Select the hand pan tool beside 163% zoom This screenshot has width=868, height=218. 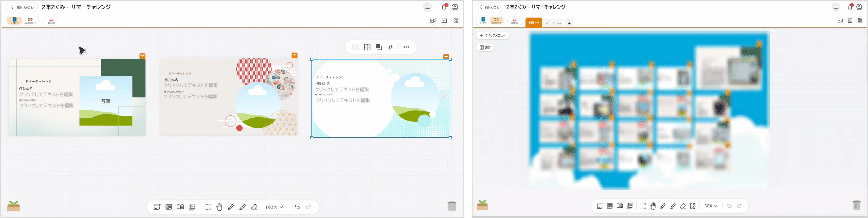coord(219,207)
